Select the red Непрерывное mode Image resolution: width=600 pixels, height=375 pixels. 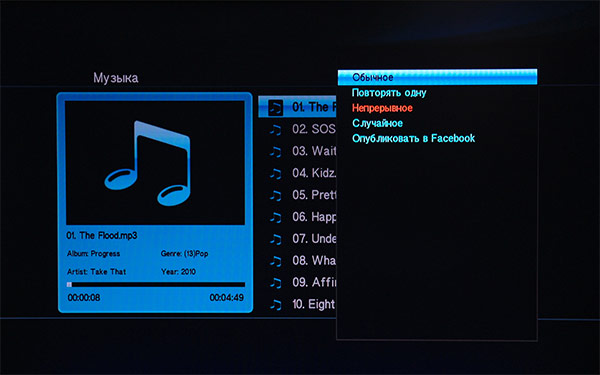[x=382, y=108]
